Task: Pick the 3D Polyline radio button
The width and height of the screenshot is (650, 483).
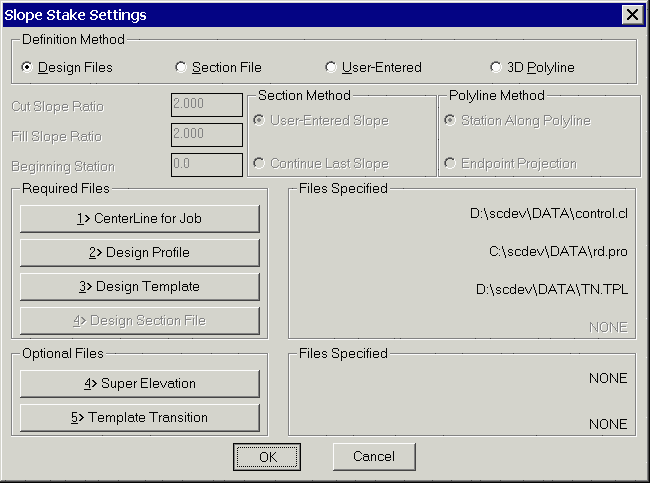Action: pos(532,67)
